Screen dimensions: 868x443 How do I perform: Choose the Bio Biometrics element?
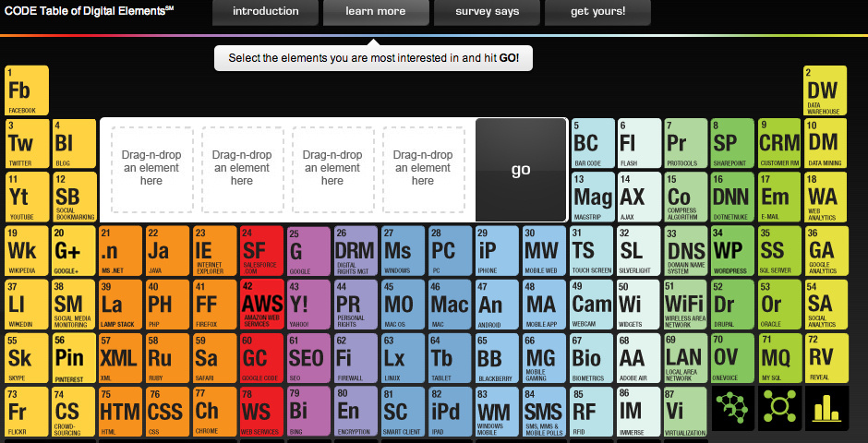(593, 357)
